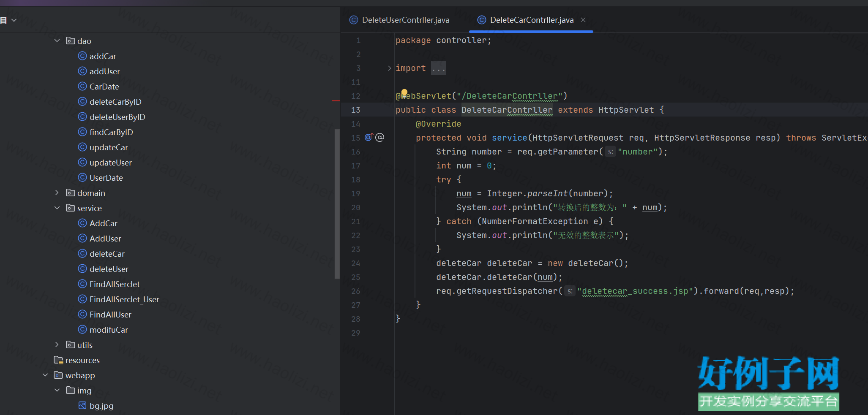Click the resources folder icon

click(x=58, y=360)
